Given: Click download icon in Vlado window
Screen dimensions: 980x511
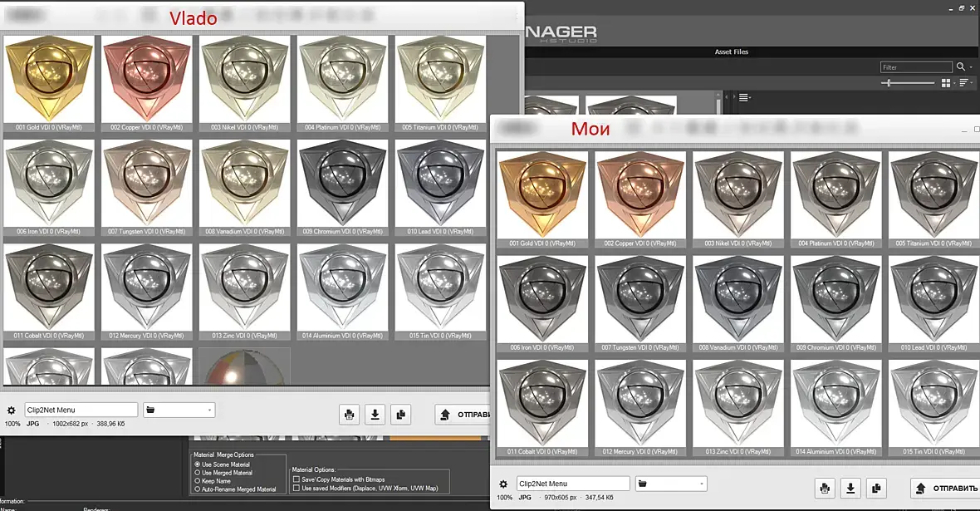Looking at the screenshot, I should [x=375, y=414].
